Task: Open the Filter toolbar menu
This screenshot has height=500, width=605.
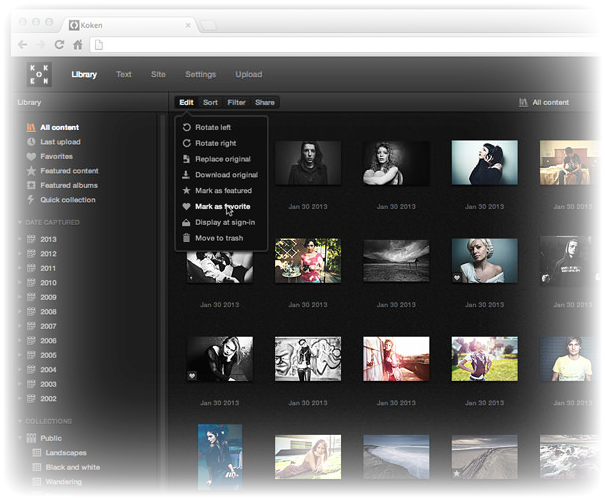Action: (x=236, y=102)
